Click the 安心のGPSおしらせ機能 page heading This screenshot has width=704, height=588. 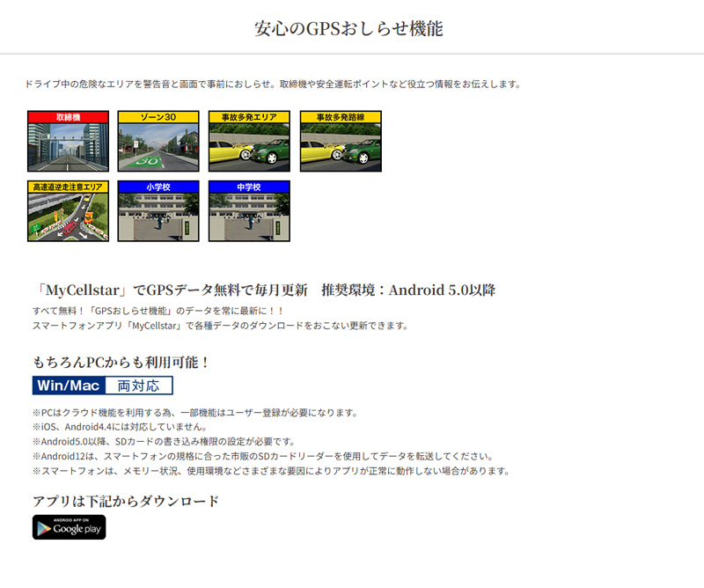coord(348,28)
